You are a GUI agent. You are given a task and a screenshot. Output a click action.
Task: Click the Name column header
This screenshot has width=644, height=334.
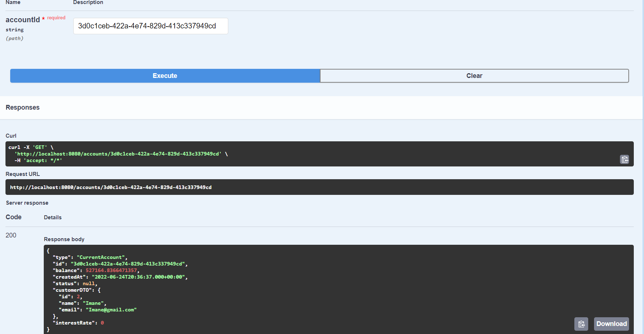pos(13,3)
